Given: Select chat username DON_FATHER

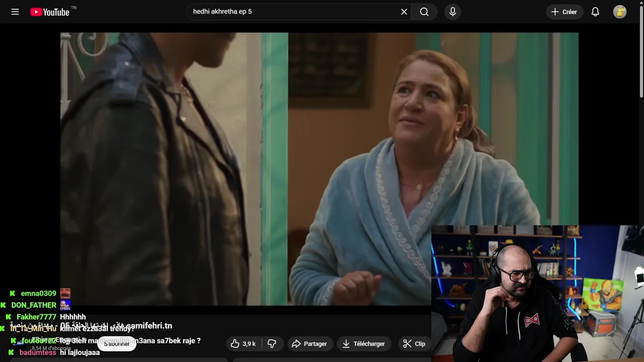Looking at the screenshot, I should tap(34, 305).
